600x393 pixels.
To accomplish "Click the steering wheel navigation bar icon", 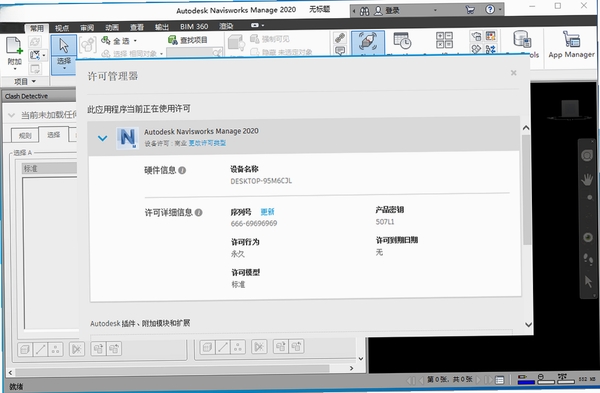I will point(587,155).
